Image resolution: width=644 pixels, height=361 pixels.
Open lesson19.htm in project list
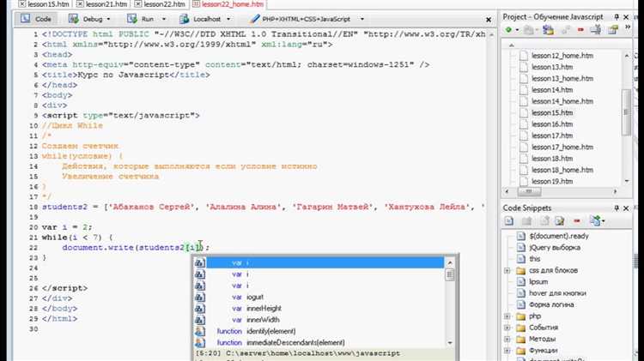(551, 181)
